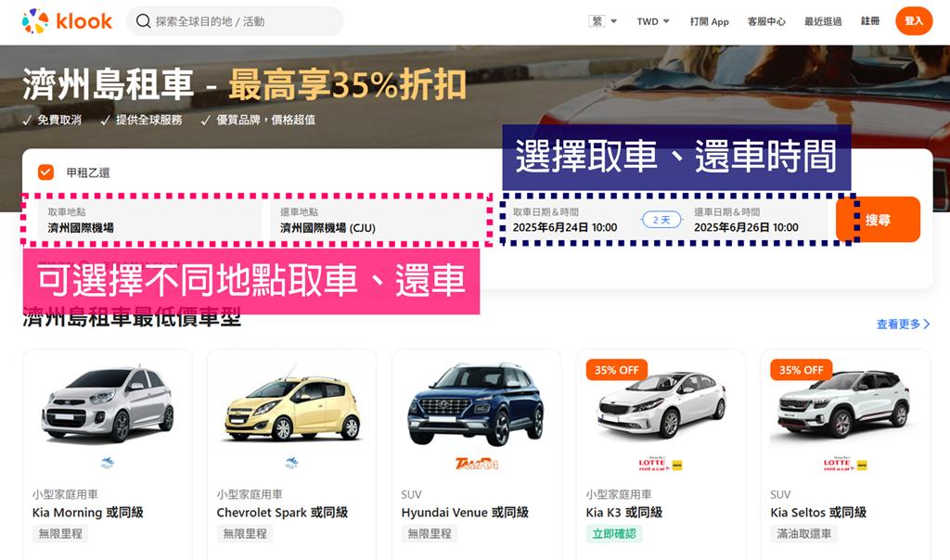Click the Kia Morning 或同級 title

tap(88, 512)
